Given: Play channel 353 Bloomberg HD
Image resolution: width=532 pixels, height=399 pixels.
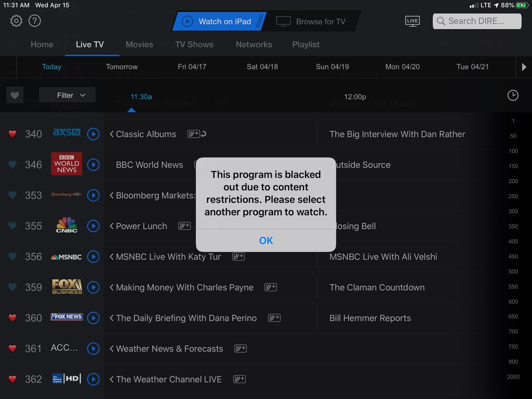Looking at the screenshot, I should (93, 195).
